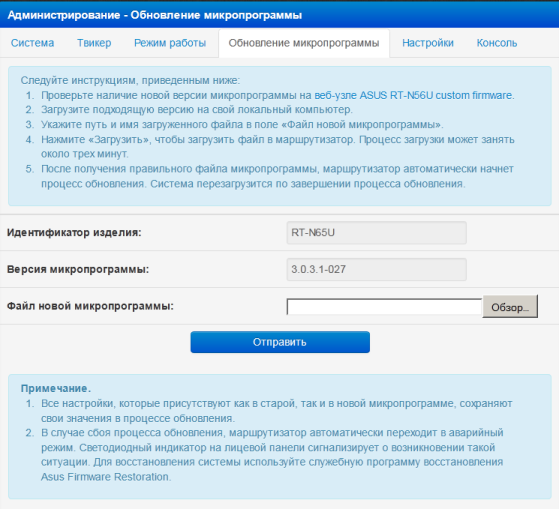559x509 pixels.
Task: Click the Идентификатор изделия label
Action: (x=74, y=233)
